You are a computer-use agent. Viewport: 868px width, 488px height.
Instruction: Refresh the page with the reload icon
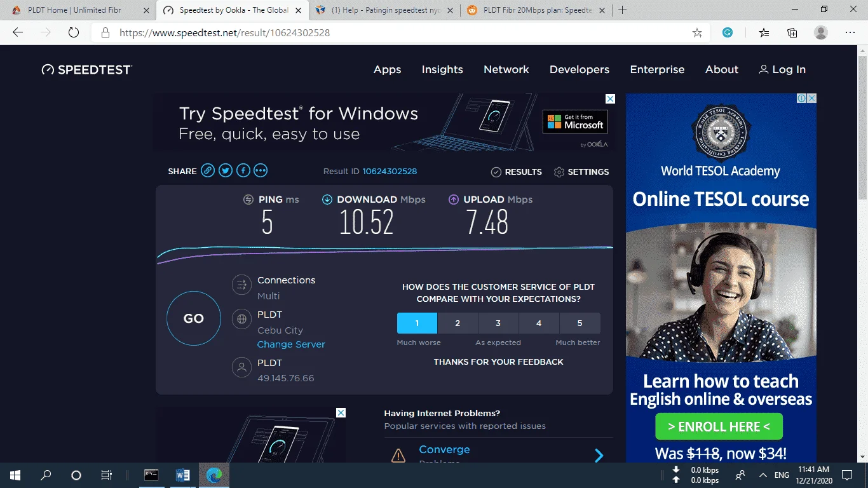74,32
